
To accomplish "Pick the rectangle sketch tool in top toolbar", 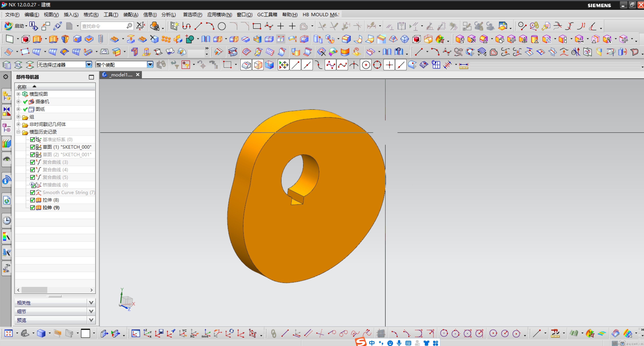I will (257, 26).
